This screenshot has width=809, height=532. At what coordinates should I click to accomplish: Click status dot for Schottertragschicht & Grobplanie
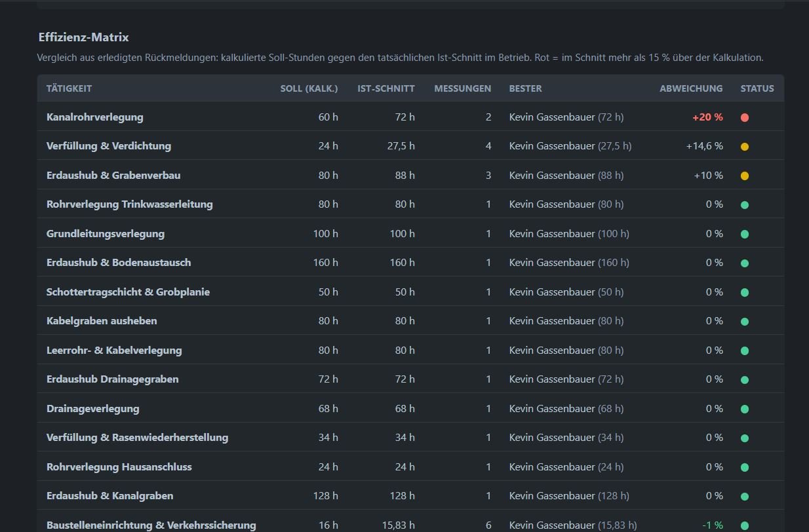point(745,292)
